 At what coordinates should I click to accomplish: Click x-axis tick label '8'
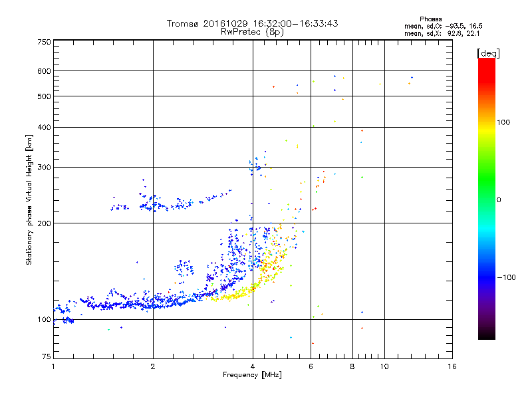352,366
